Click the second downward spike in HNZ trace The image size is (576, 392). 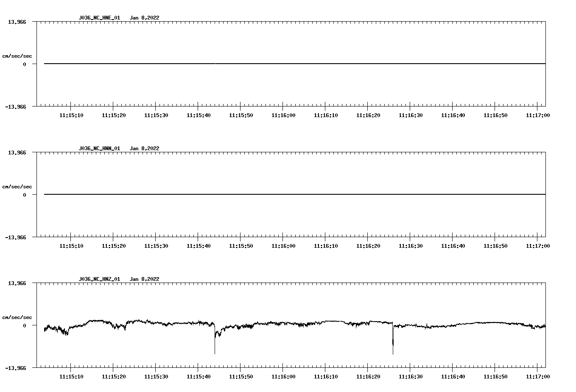pyautogui.click(x=393, y=339)
